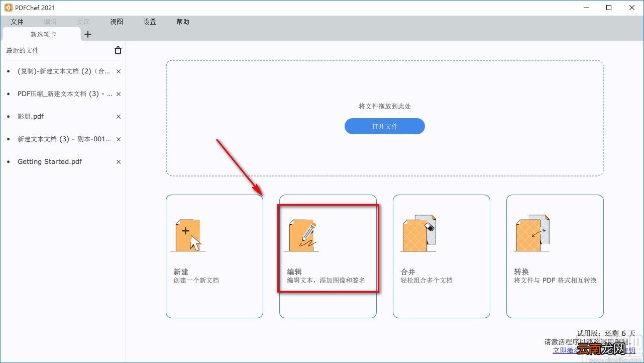Open recent file 影册.pdf

(31, 117)
